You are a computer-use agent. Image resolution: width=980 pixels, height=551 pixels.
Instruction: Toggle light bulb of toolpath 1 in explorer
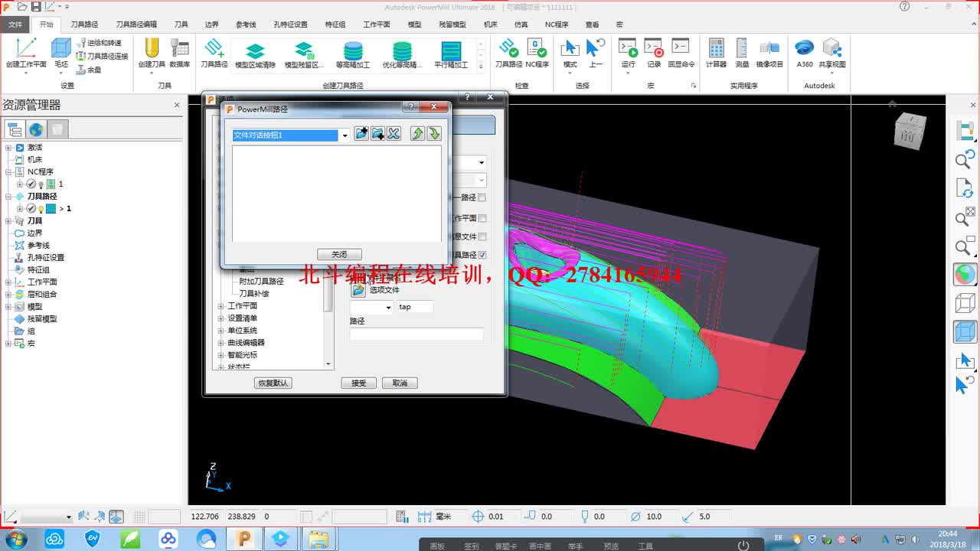click(x=41, y=209)
